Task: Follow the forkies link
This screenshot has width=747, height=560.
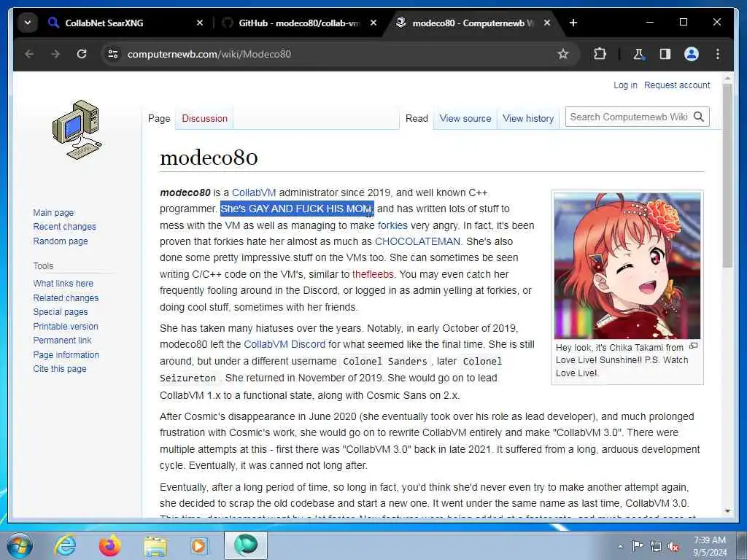Action: coord(392,225)
